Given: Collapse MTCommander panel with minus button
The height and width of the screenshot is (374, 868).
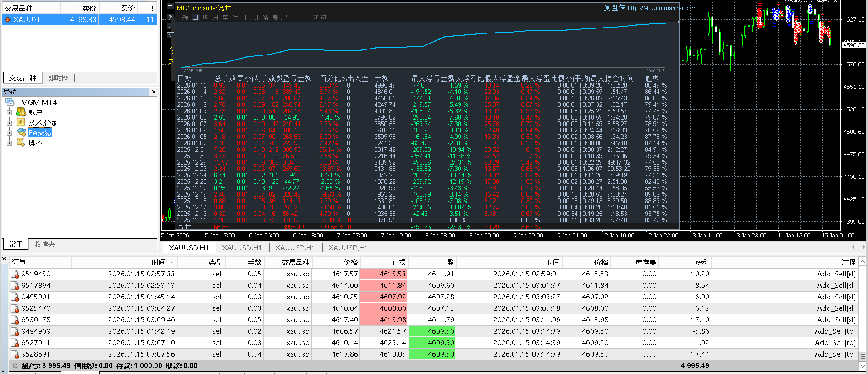Looking at the screenshot, I should 171,7.
